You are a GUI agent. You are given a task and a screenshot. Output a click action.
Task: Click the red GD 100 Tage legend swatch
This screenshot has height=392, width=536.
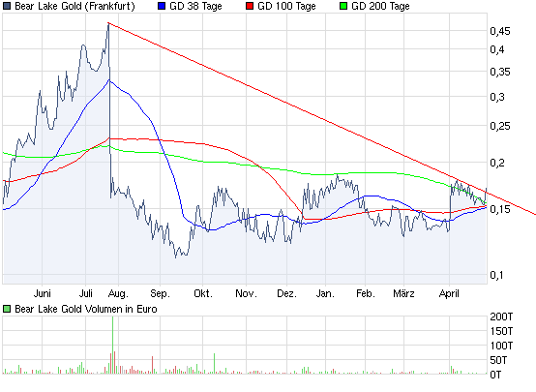tap(250, 6)
